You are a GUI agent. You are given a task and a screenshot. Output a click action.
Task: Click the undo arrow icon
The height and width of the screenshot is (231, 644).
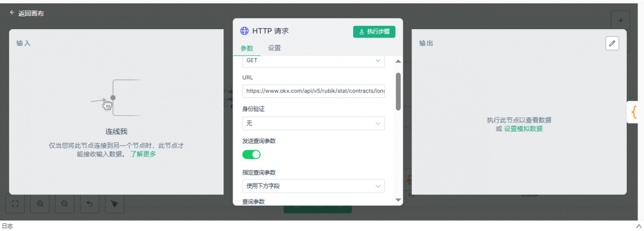[89, 203]
